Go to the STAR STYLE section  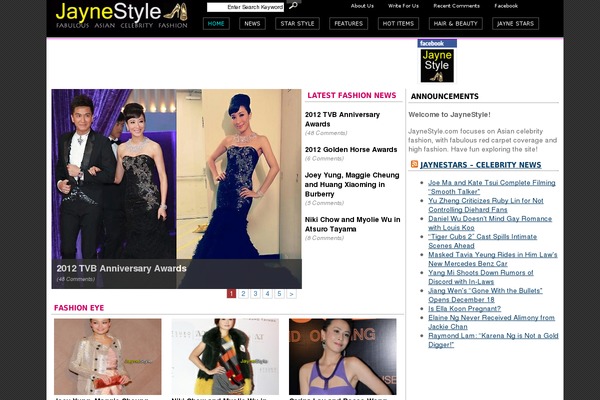[297, 23]
